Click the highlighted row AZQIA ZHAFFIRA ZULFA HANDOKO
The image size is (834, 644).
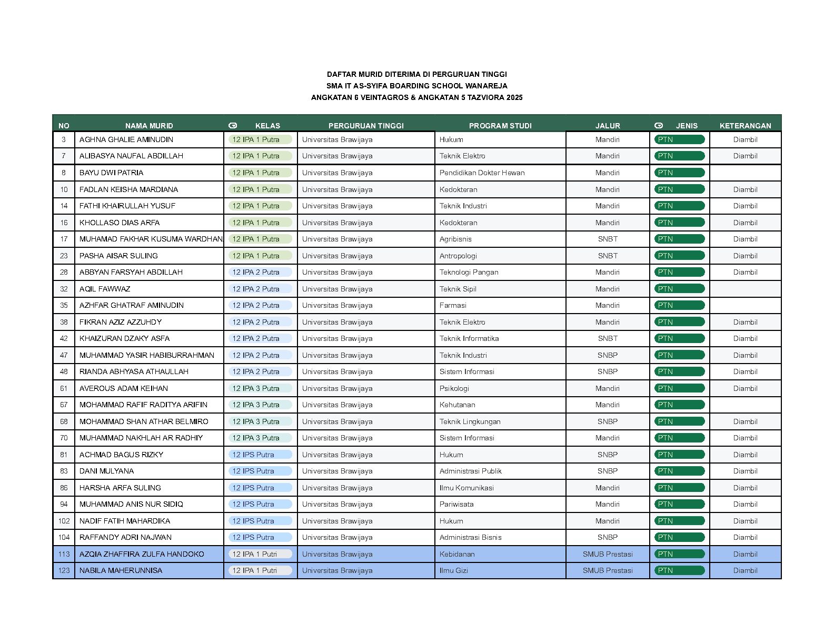(142, 555)
